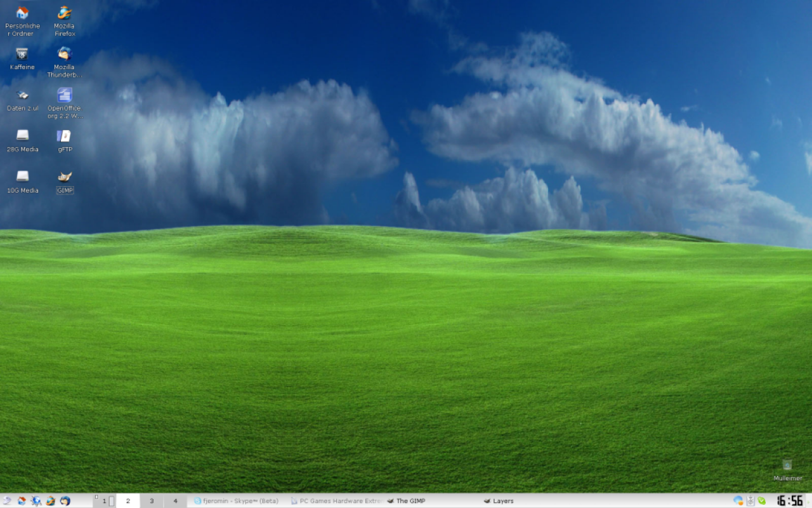Viewport: 812px width, 508px height.
Task: Click the blue tray icon with orange dot
Action: tap(738, 500)
